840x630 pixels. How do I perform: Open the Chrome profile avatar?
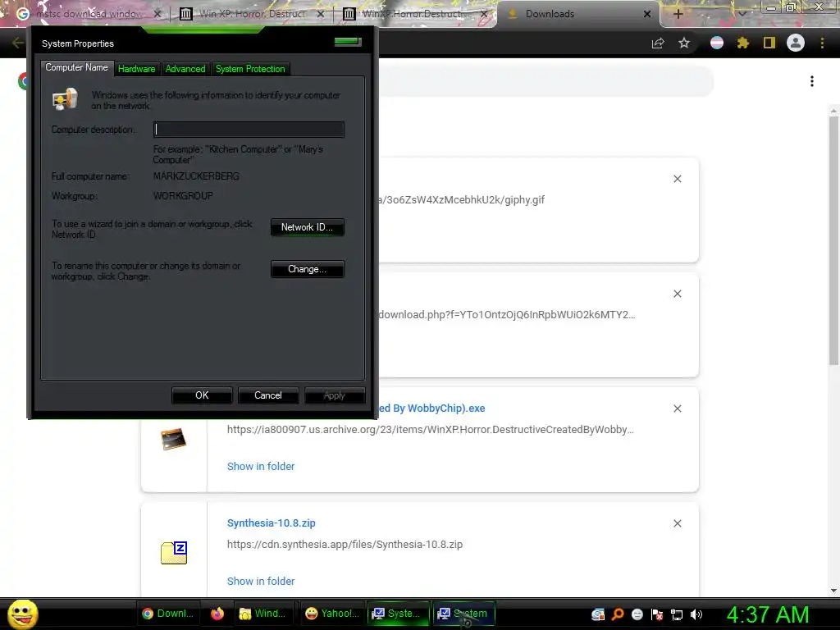(x=796, y=43)
